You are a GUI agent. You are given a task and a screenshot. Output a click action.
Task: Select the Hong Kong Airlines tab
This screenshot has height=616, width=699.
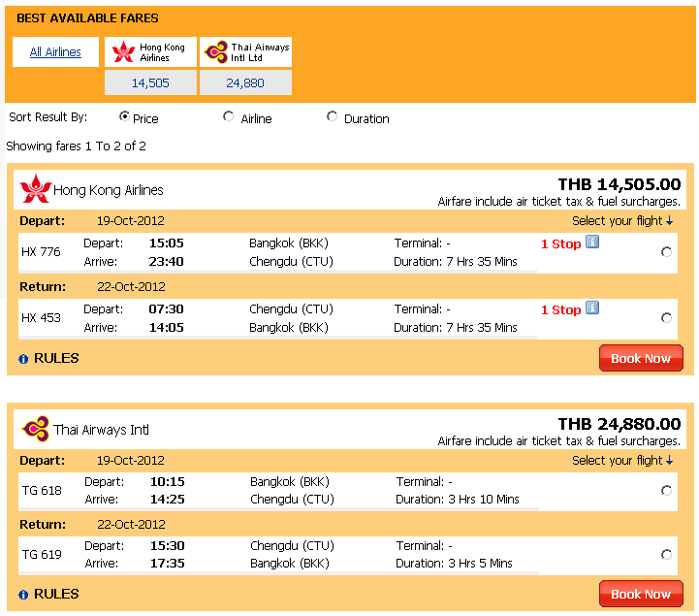coord(150,52)
